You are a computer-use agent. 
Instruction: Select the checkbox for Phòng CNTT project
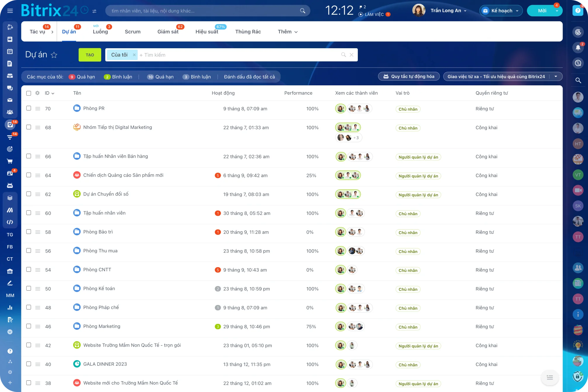point(29,270)
